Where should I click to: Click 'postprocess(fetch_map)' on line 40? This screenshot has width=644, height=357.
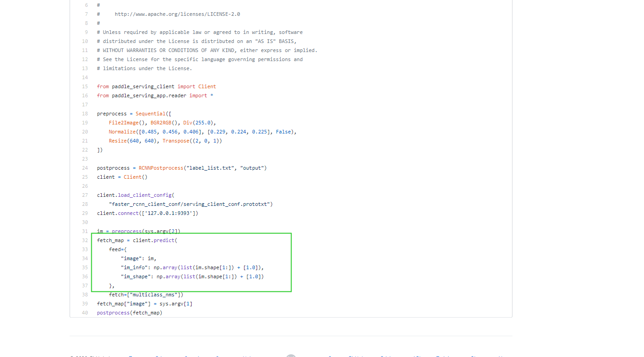[x=130, y=313]
